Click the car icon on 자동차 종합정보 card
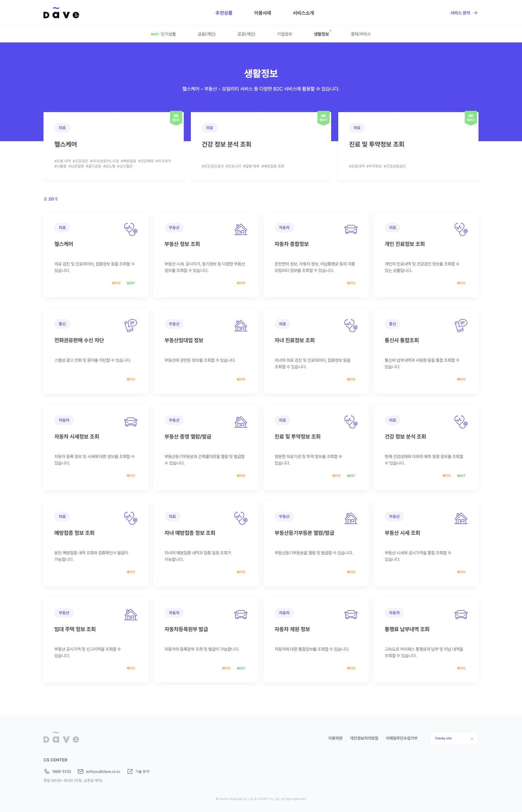 351,229
